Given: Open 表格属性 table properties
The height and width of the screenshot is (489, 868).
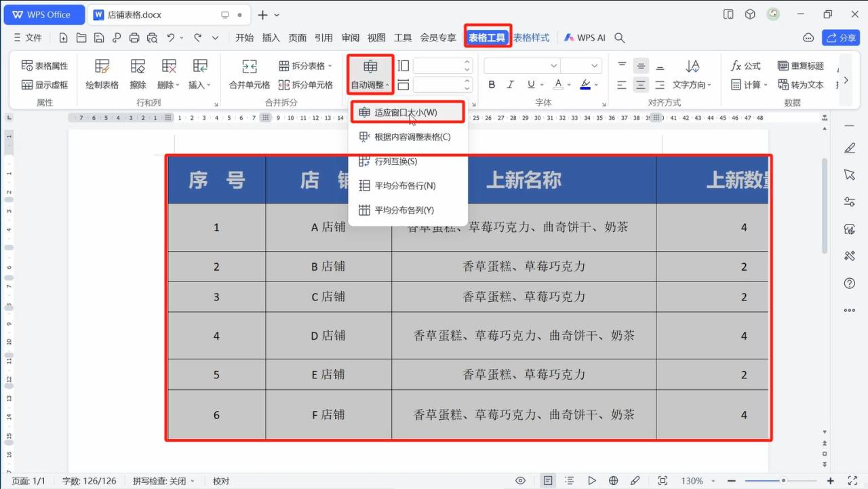Looking at the screenshot, I should point(45,66).
